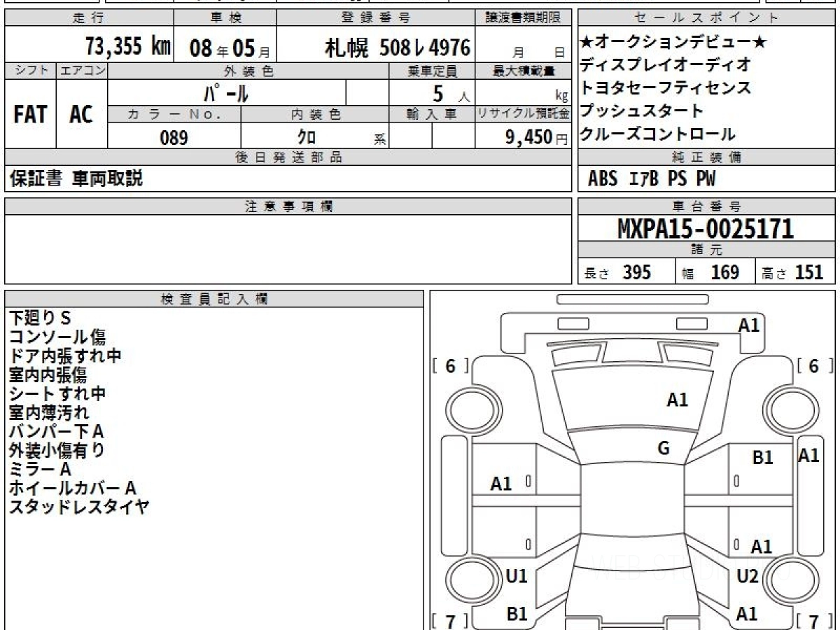Select the トヨタセーフティセンス sales point

click(x=666, y=88)
